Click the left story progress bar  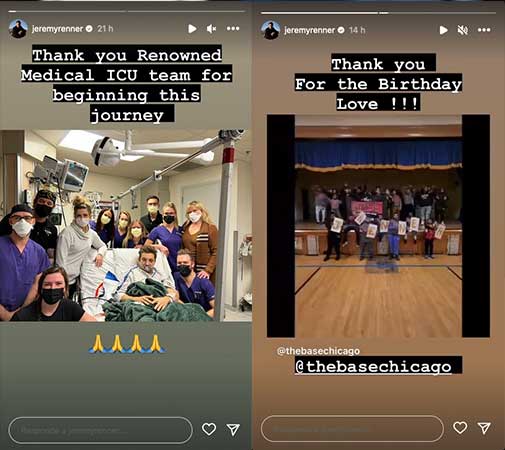click(x=127, y=11)
